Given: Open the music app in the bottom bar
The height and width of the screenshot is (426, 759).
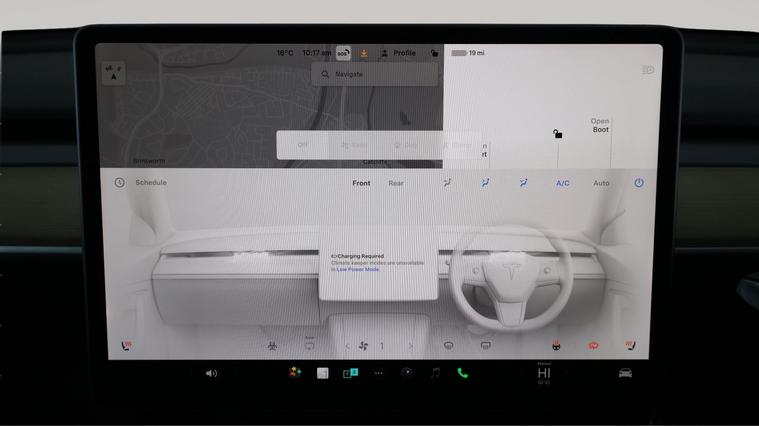Looking at the screenshot, I should click(x=434, y=373).
